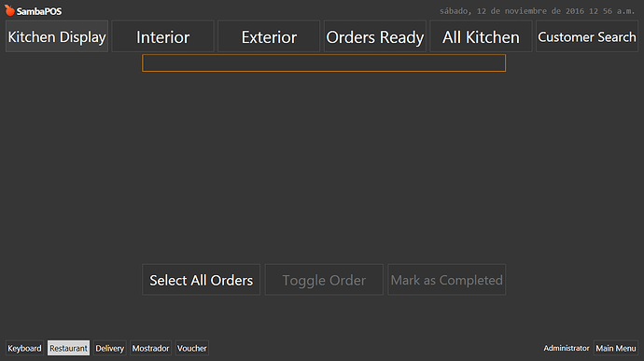Click the SambaPOS logo icon

pos(10,10)
